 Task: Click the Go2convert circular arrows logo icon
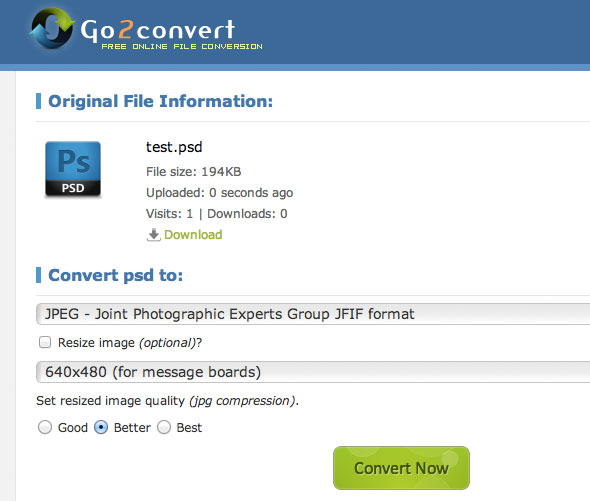[52, 28]
